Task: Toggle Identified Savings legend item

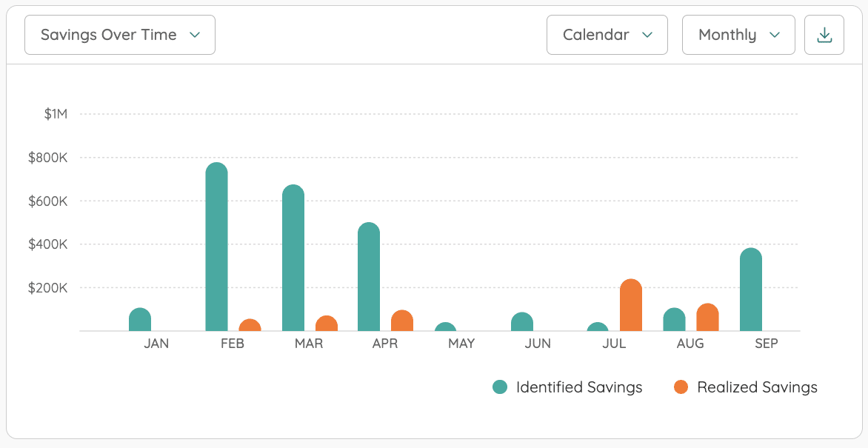Action: (x=578, y=387)
